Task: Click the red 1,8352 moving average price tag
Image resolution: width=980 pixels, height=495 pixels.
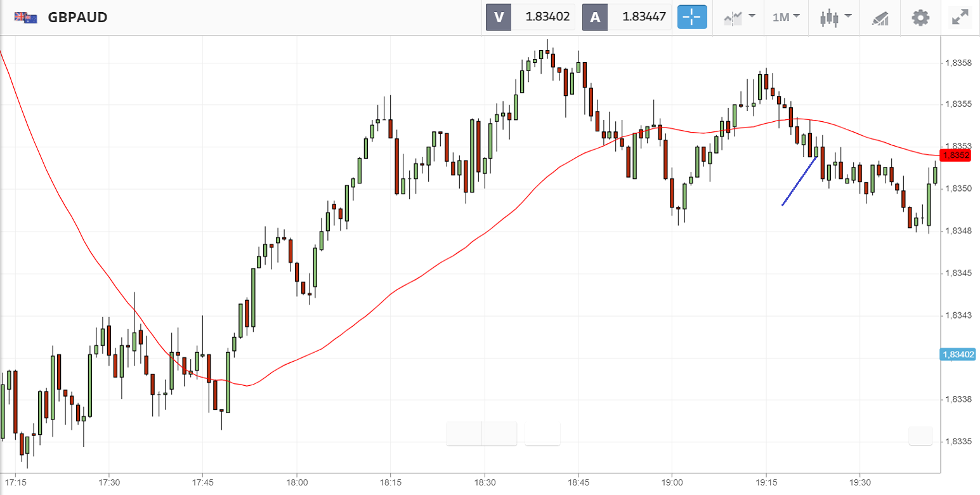Action: [956, 155]
